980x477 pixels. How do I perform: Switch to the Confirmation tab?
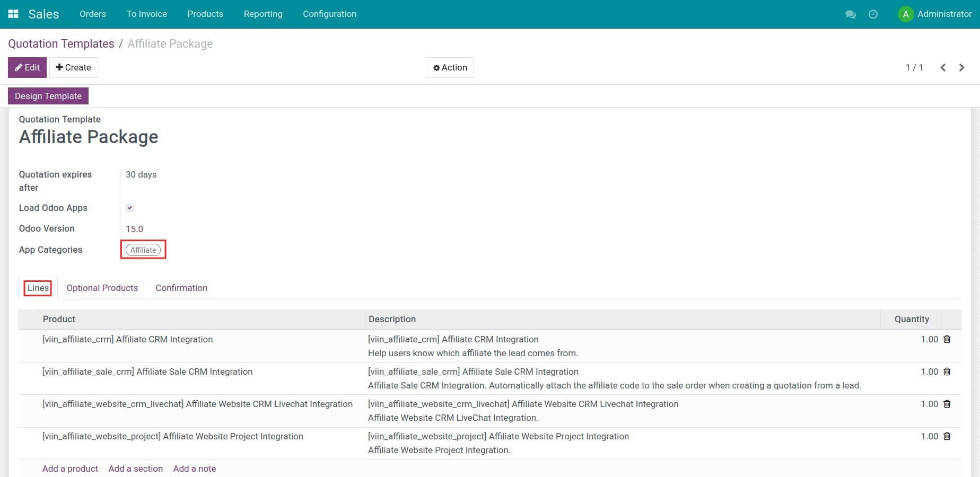pyautogui.click(x=181, y=288)
